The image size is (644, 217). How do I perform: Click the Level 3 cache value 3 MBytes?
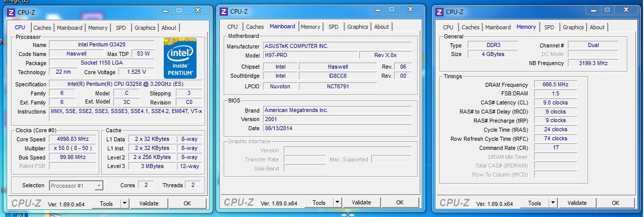(x=152, y=166)
